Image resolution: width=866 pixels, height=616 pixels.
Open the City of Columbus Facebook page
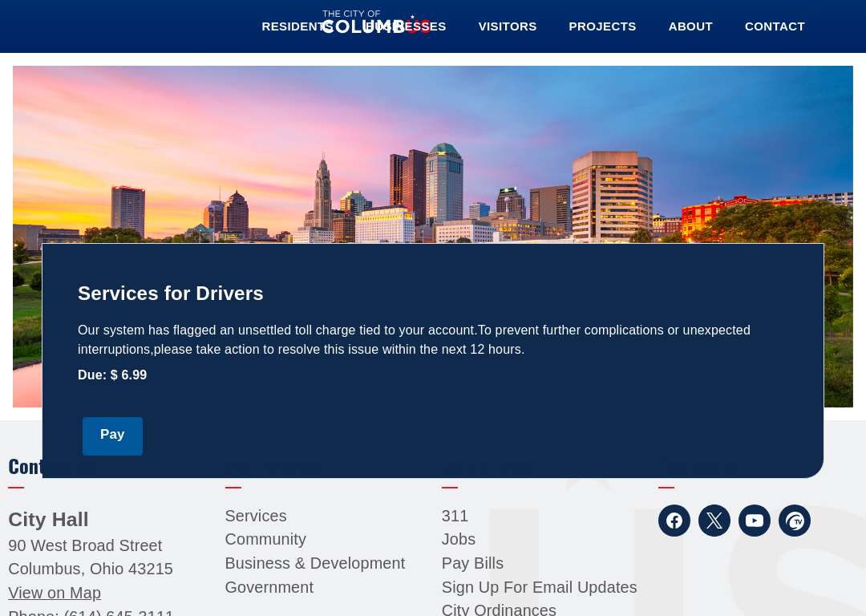point(674,521)
